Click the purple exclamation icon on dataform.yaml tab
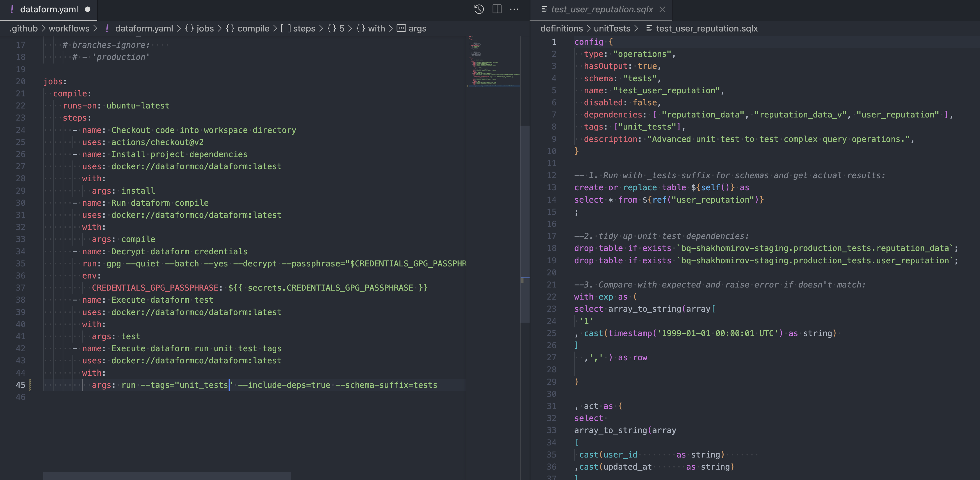The height and width of the screenshot is (480, 980). point(12,10)
